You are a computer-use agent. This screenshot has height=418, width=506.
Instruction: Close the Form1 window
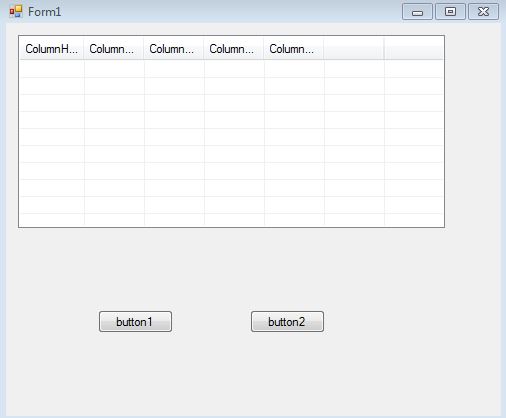(483, 12)
